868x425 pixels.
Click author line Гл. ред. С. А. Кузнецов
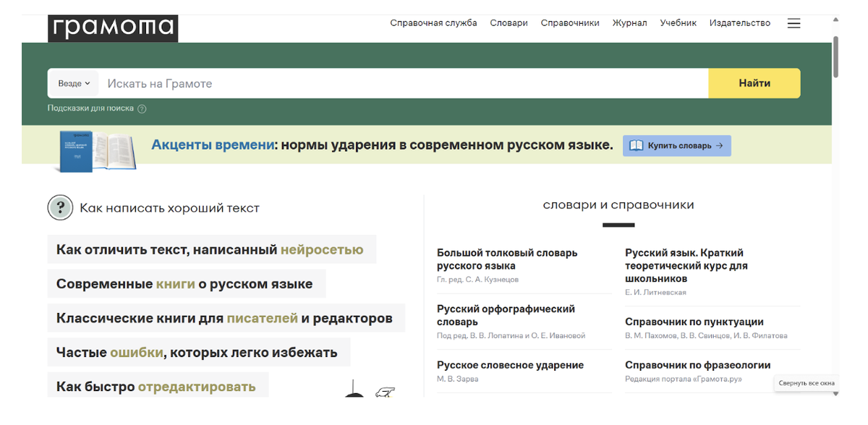477,279
